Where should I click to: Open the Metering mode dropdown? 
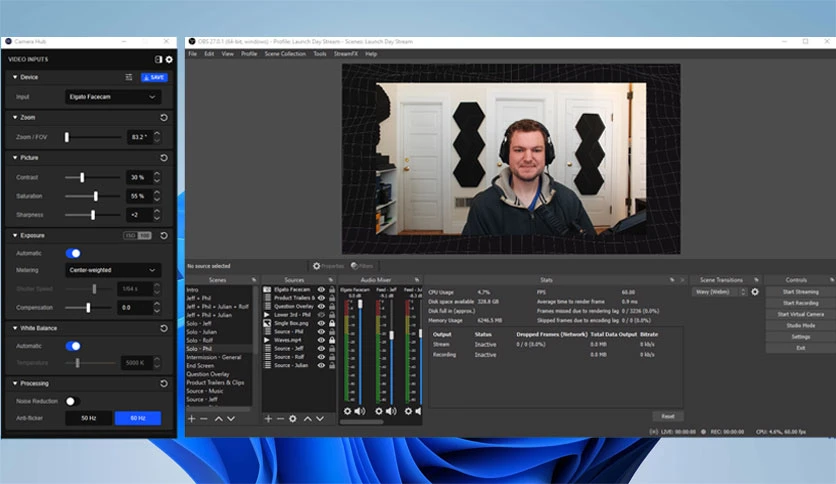(x=113, y=270)
